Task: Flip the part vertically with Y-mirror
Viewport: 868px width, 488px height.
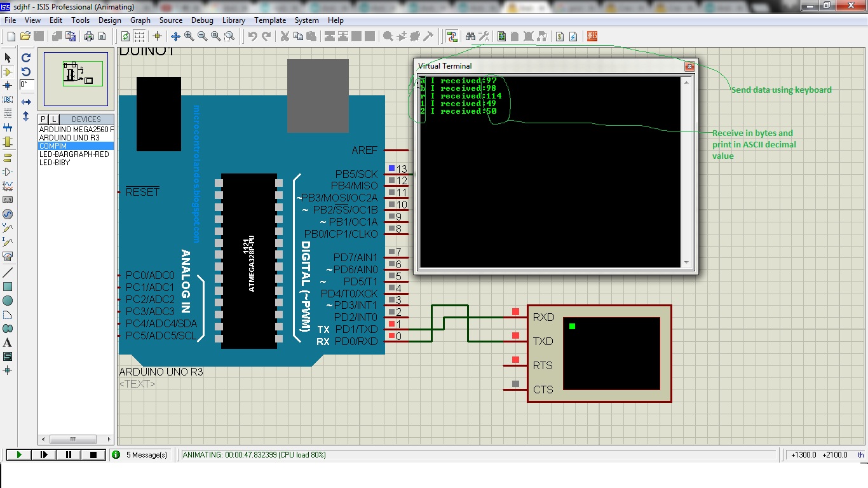Action: 26,116
